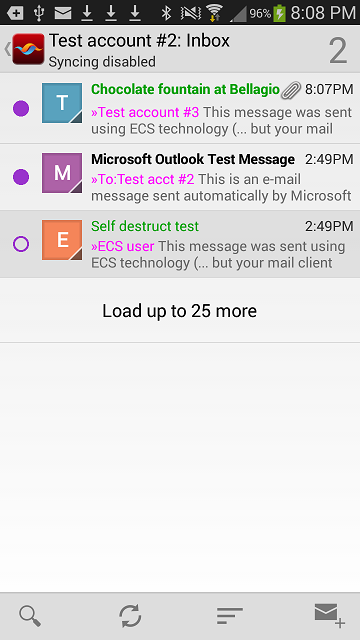Click the paperclip attachment icon
This screenshot has height=640, width=360.
click(x=291, y=90)
